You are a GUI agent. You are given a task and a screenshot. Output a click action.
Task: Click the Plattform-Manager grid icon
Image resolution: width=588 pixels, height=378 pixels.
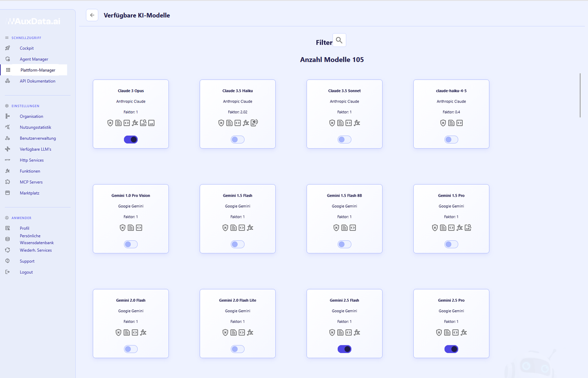pyautogui.click(x=8, y=70)
